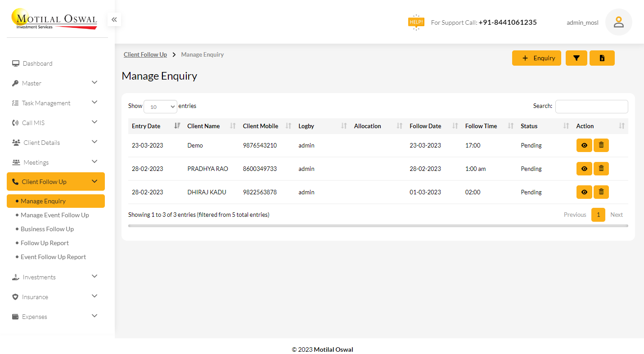The image size is (644, 354).
Task: Click the Client Follow Up phone icon
Action: click(15, 182)
